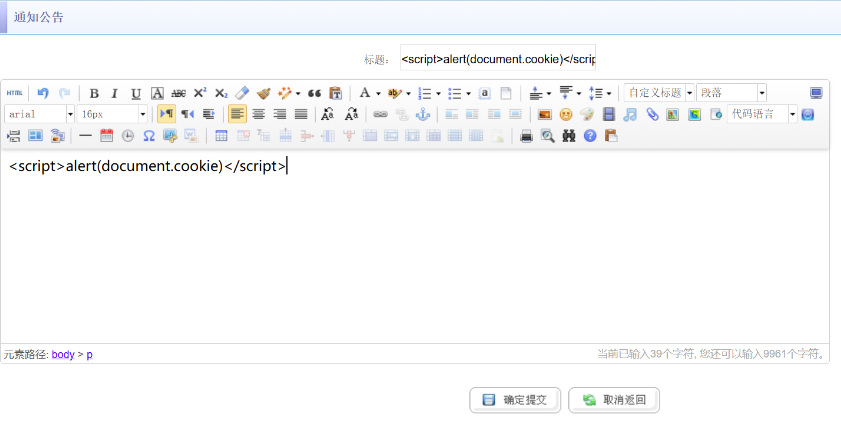
Task: Insert a table
Action: (x=221, y=136)
